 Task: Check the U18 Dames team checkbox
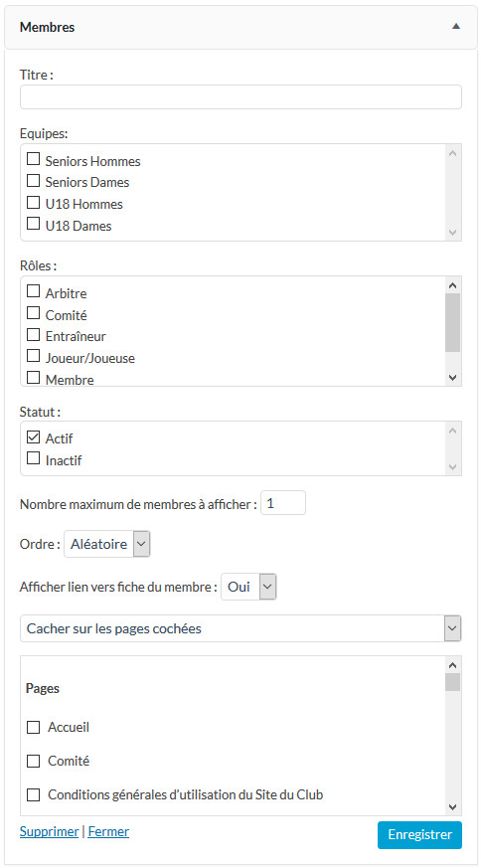pos(34,224)
